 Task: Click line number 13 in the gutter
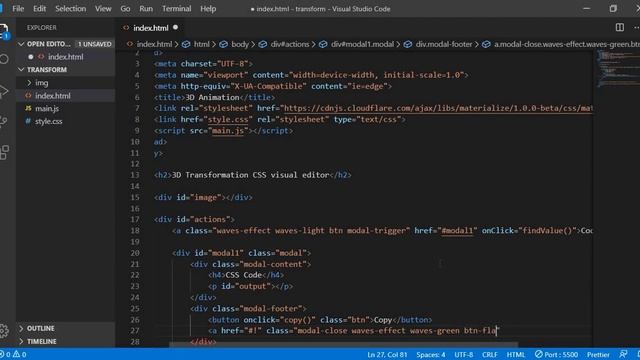point(135,175)
